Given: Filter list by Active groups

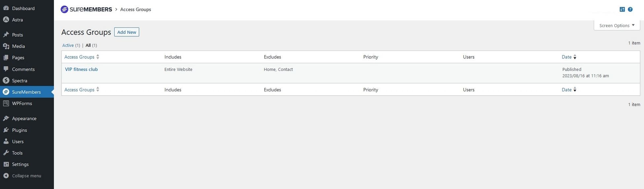Looking at the screenshot, I should (x=68, y=46).
